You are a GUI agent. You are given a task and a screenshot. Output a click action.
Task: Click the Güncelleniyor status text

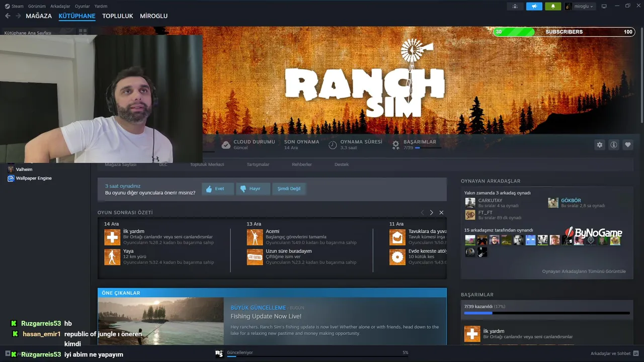click(x=240, y=352)
